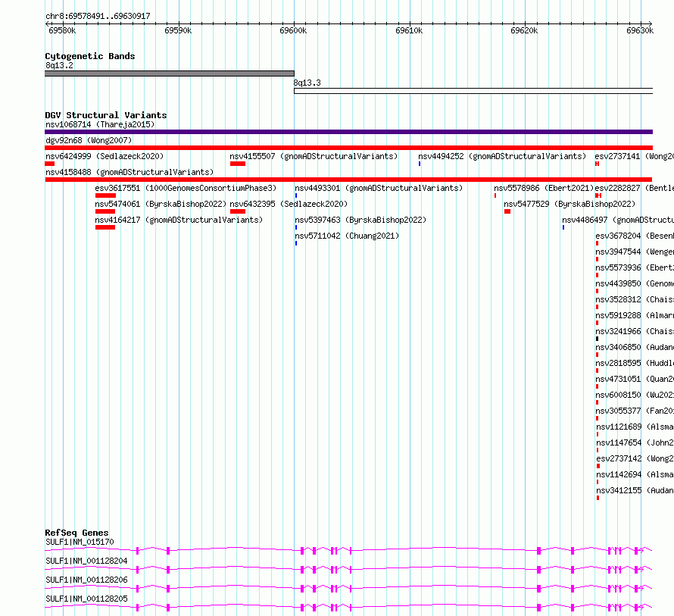This screenshot has height=616, width=674.
Task: Open the nsv6008150 variant label
Action: coord(635,395)
